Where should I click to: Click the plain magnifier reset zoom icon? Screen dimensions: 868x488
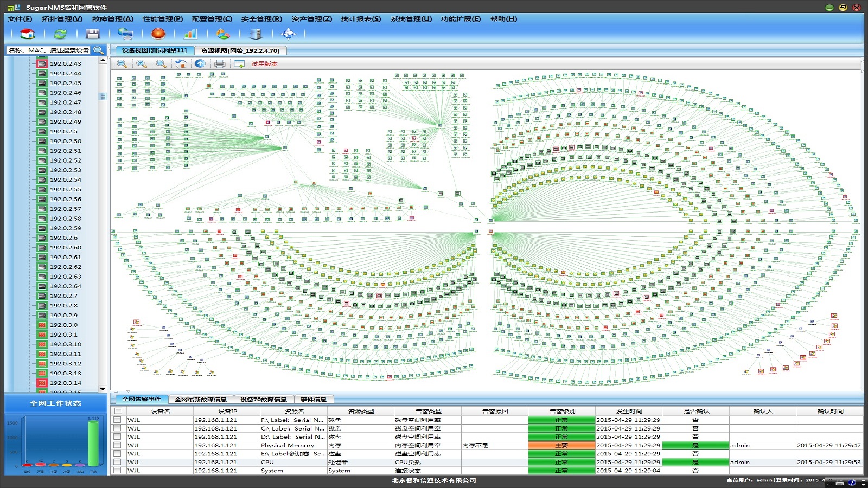[161, 63]
